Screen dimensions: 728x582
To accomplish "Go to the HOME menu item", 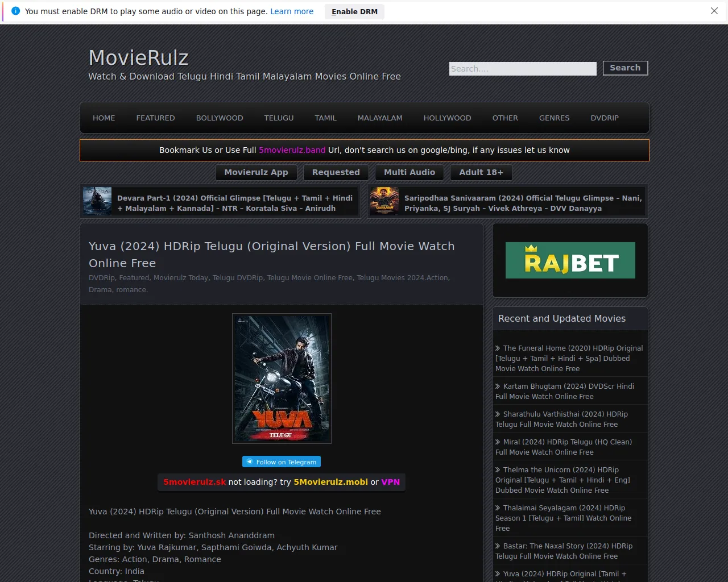I will pos(104,118).
